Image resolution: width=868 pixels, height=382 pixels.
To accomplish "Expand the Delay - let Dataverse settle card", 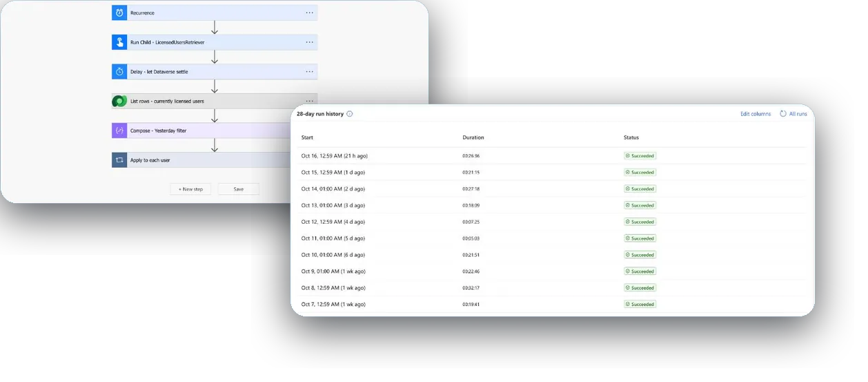I will [215, 72].
